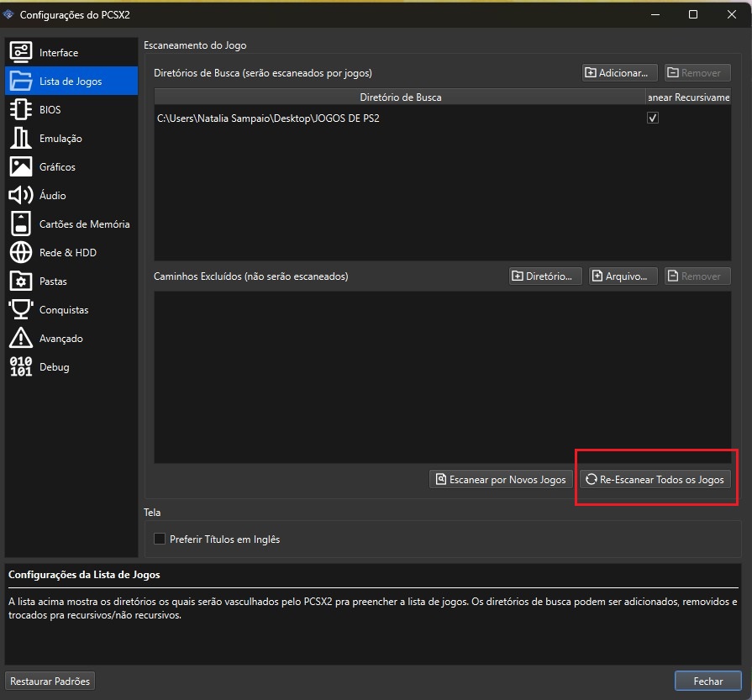Click the Arquivo button for excluded paths

pyautogui.click(x=623, y=276)
